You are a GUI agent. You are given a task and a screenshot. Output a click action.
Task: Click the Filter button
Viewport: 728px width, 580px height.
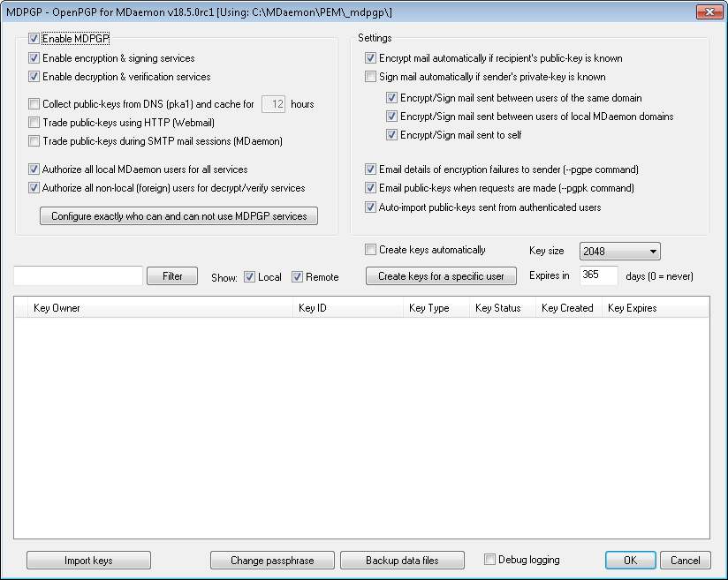coord(172,276)
